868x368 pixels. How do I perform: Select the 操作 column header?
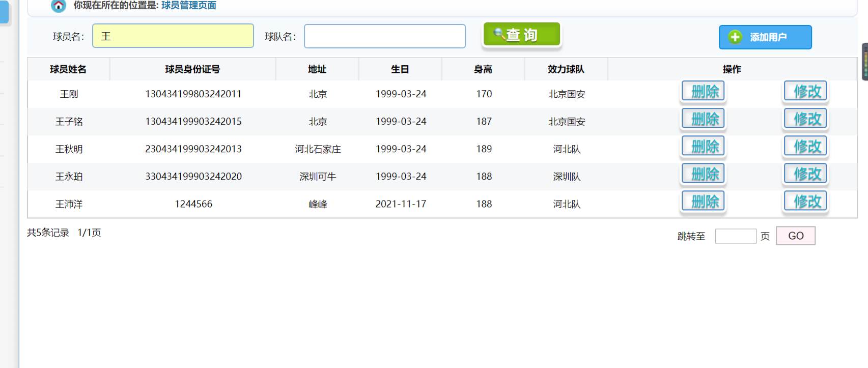click(x=732, y=69)
